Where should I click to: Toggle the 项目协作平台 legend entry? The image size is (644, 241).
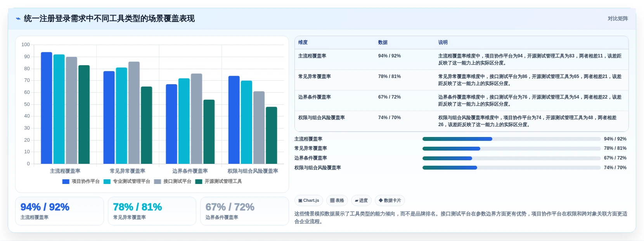81,181
